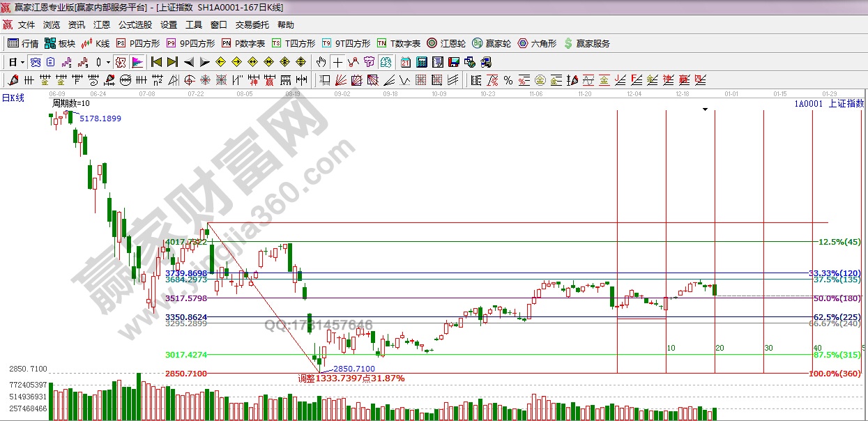
Task: Click the calendar icon showing 21
Action: tap(405, 62)
